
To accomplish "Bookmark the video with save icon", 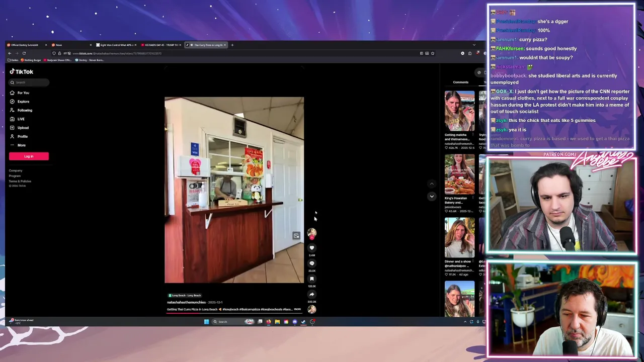I will coord(312,279).
